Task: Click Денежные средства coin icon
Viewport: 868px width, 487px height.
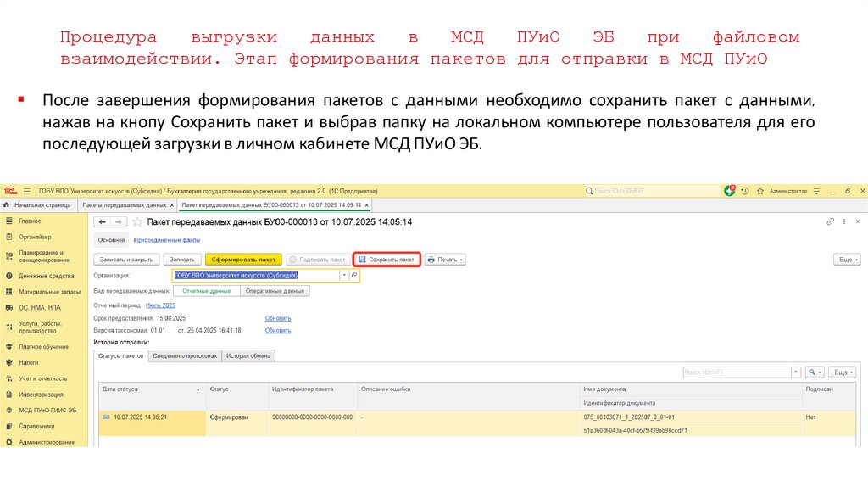Action: [8, 276]
